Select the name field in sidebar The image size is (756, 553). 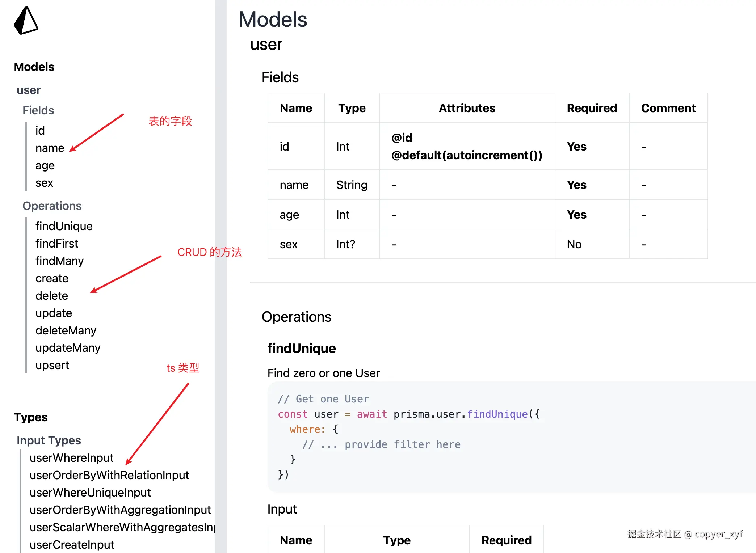click(50, 148)
